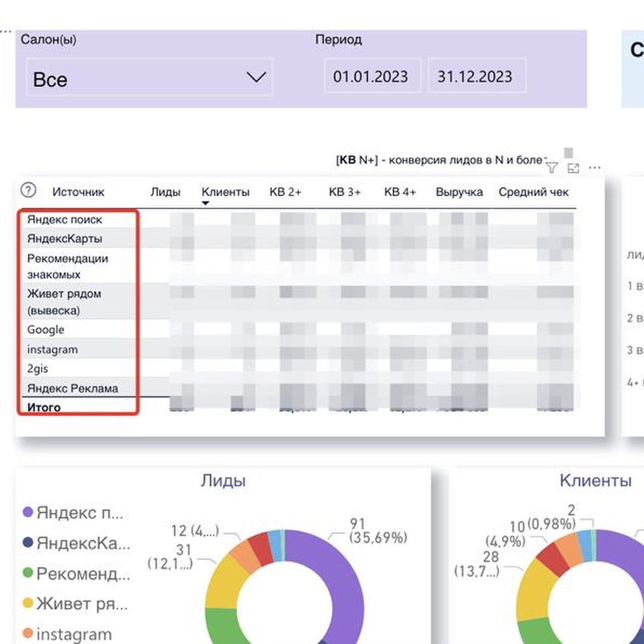Toggle green Рекоменд... legend item
Screen dimensions: 644x644
pos(76,574)
